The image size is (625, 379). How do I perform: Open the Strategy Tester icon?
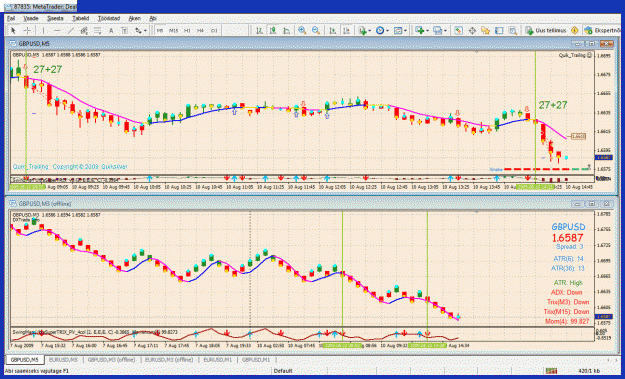(x=513, y=31)
